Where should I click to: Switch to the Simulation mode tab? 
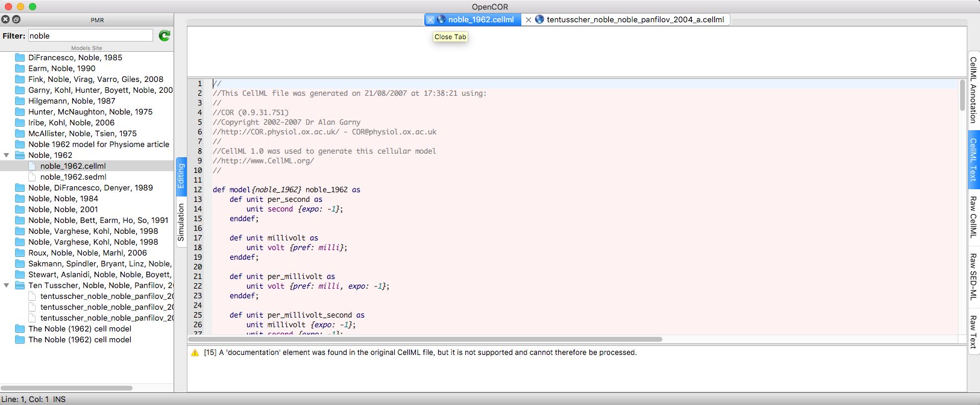click(181, 222)
